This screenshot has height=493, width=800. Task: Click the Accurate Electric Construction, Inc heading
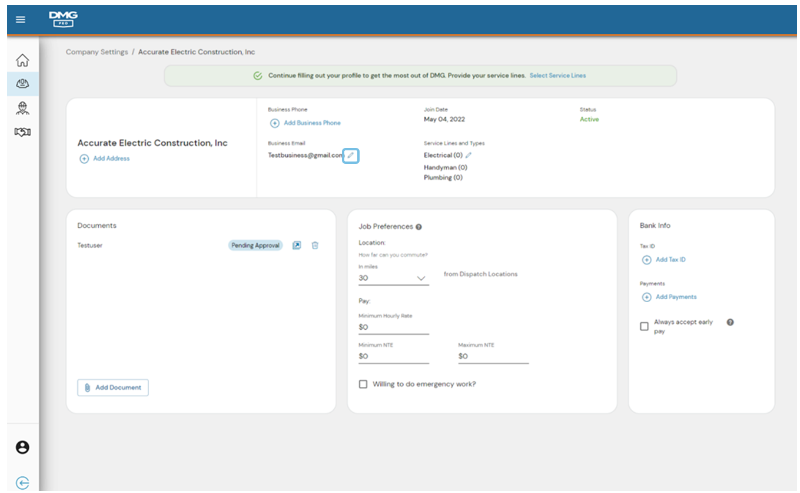(153, 143)
